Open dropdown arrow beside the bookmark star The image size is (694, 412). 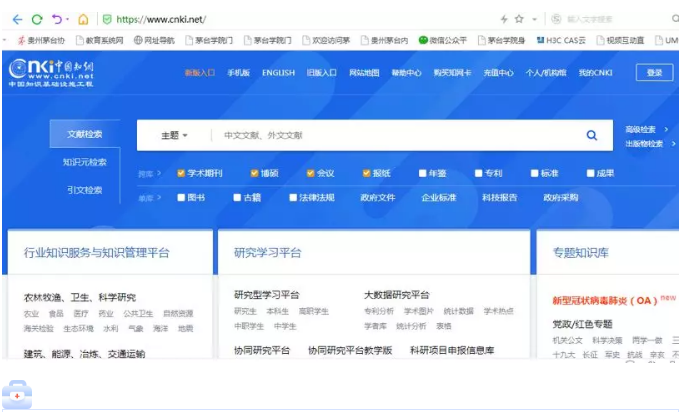pos(534,18)
